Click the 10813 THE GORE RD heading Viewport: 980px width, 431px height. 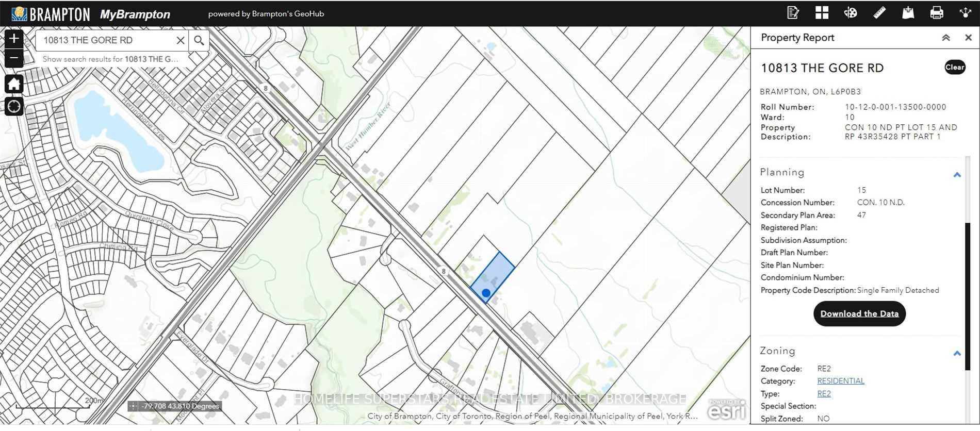coord(822,68)
